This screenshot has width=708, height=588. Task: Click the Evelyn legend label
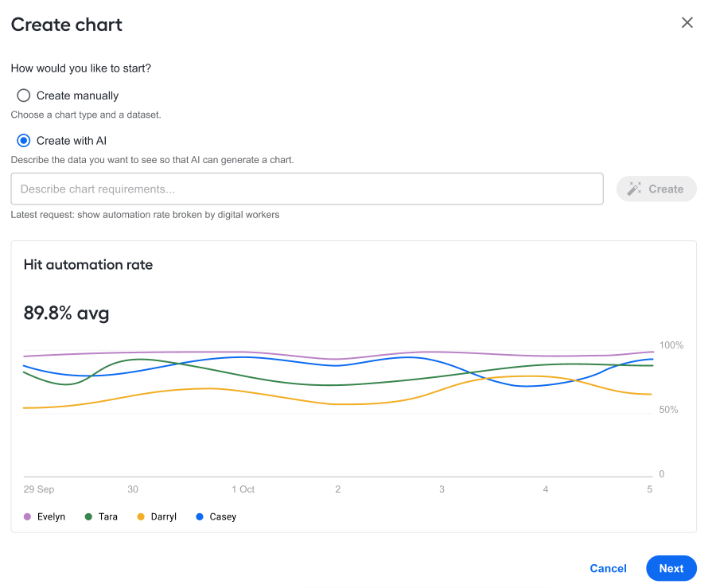click(51, 516)
